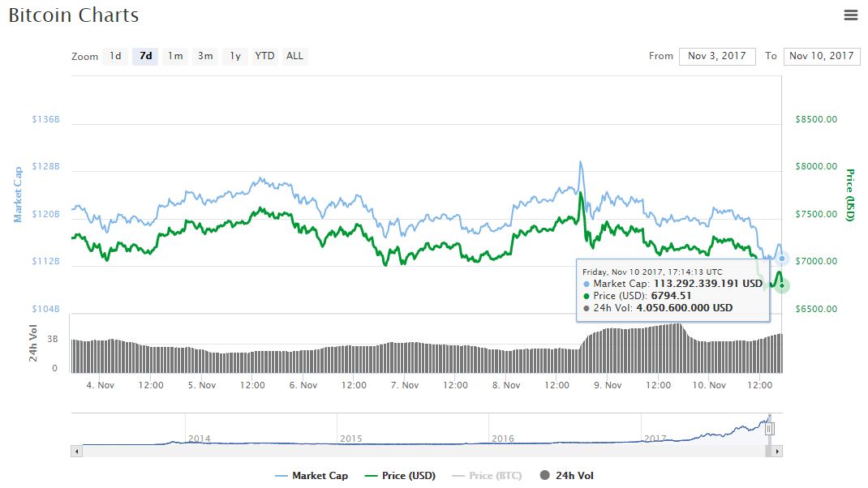Click the From date field
The image size is (868, 488).
click(716, 56)
